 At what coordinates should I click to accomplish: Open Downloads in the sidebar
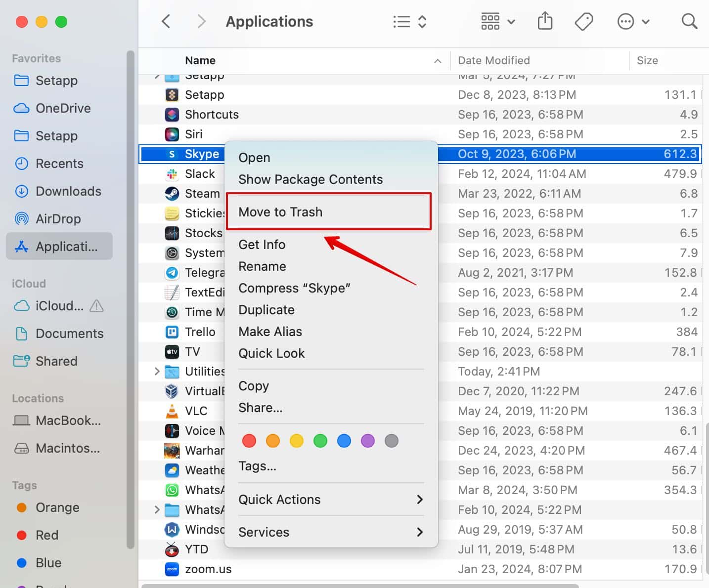[68, 191]
